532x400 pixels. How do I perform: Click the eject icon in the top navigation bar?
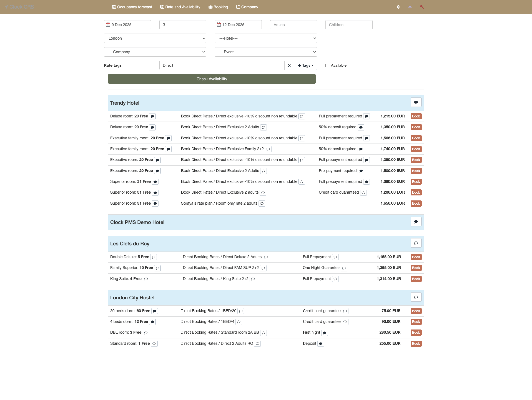coord(410,7)
